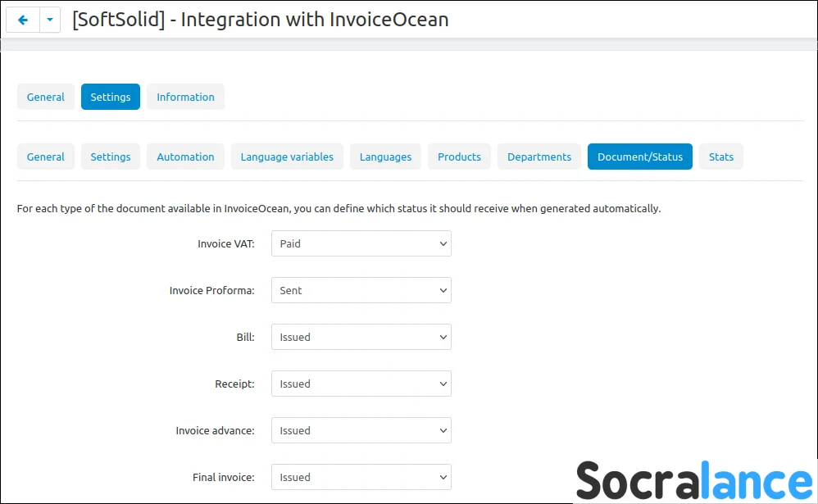Open the Invoice Proforma status dropdown
The width and height of the screenshot is (818, 504).
[361, 291]
